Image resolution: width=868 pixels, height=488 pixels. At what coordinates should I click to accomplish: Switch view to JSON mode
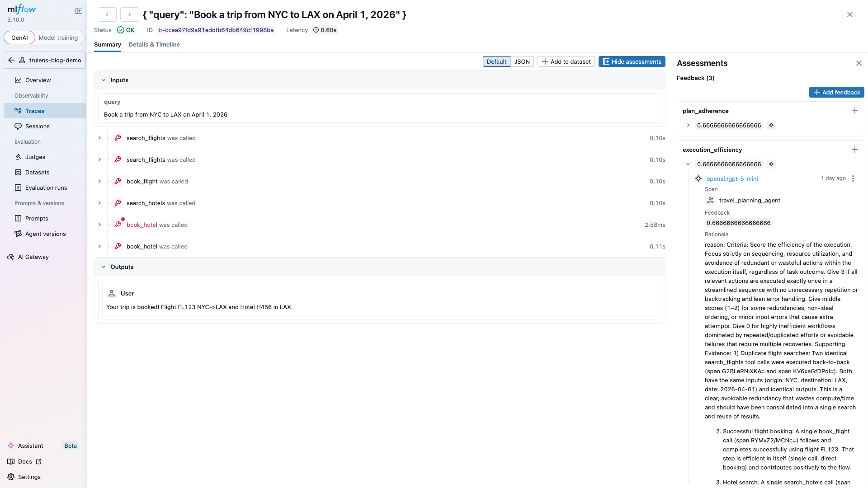pyautogui.click(x=522, y=61)
